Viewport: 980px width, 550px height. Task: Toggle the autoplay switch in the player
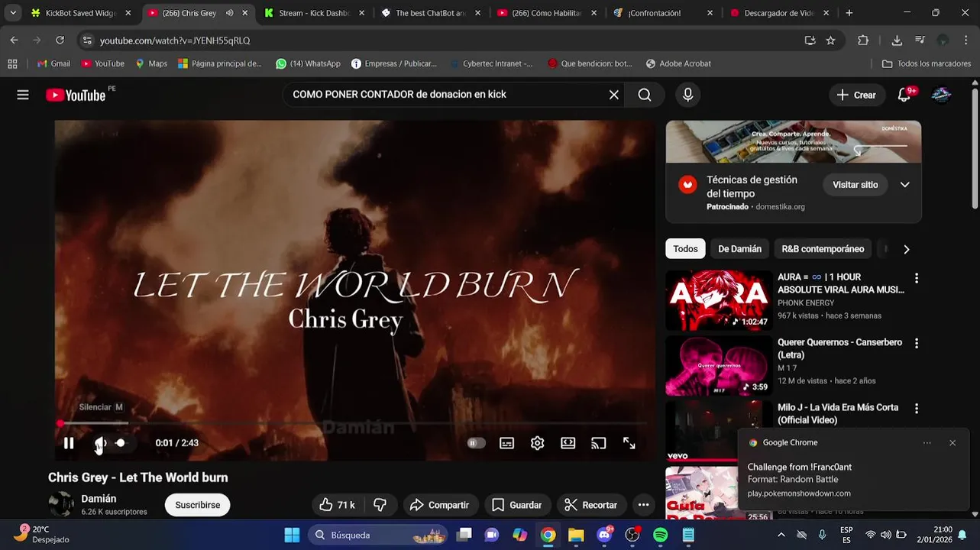click(x=476, y=443)
